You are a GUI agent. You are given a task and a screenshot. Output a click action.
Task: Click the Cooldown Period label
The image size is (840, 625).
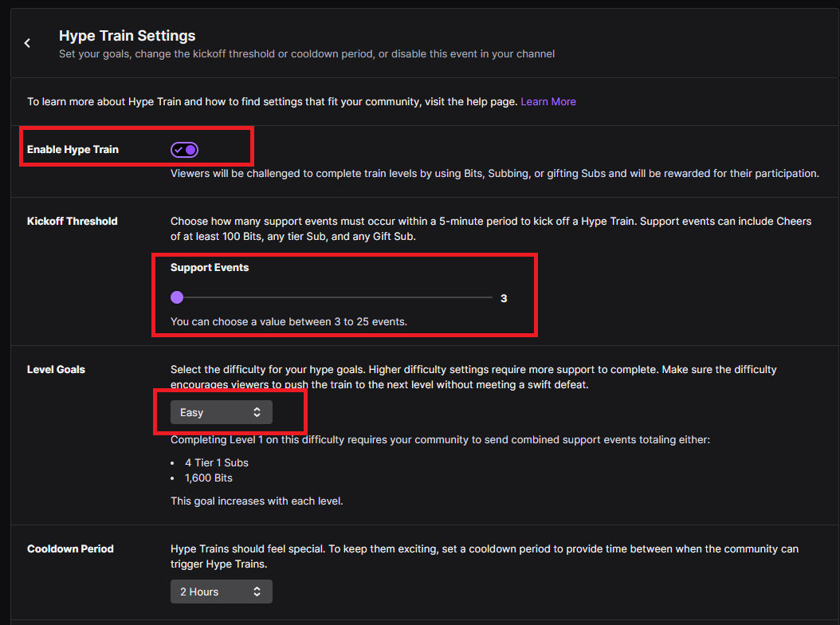(70, 549)
